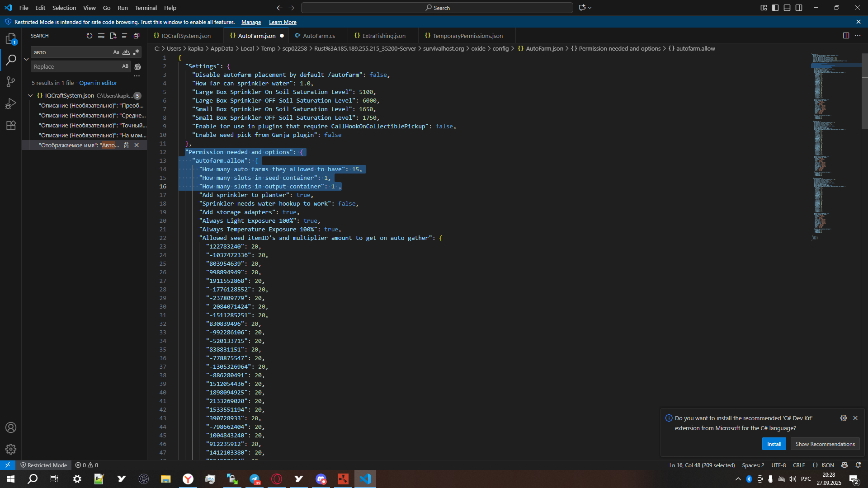Clear search results in Search panel
The image size is (868, 488).
pyautogui.click(x=101, y=36)
